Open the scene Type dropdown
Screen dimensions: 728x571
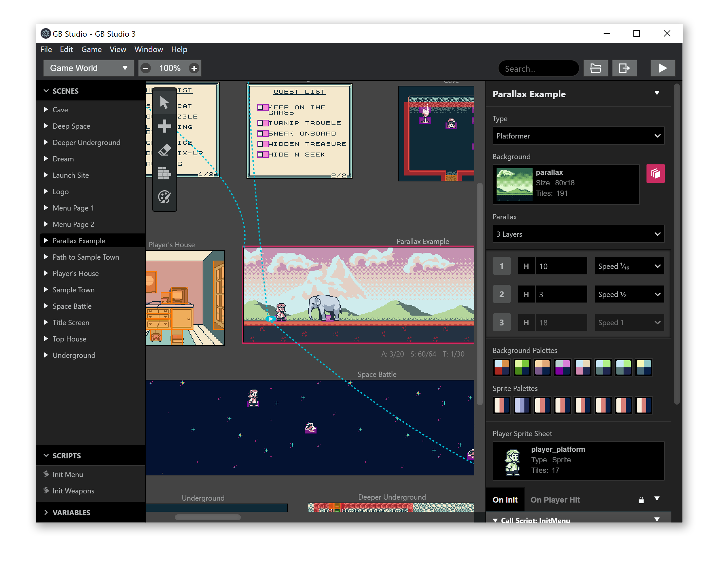click(578, 136)
